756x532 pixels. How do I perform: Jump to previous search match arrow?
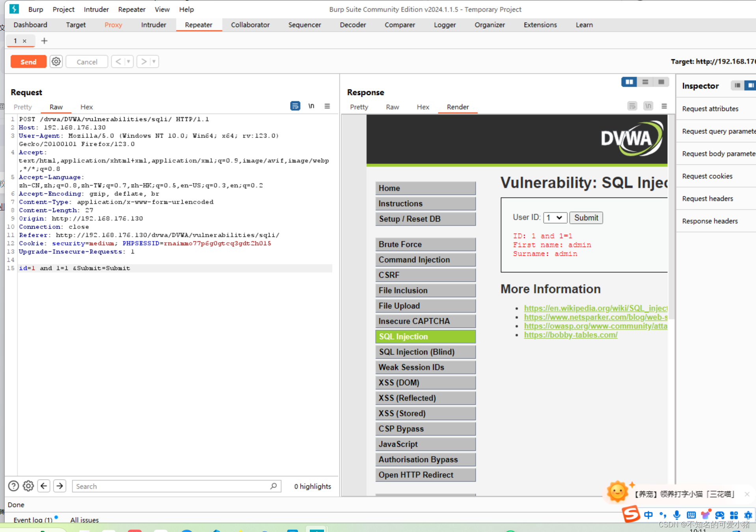point(44,486)
